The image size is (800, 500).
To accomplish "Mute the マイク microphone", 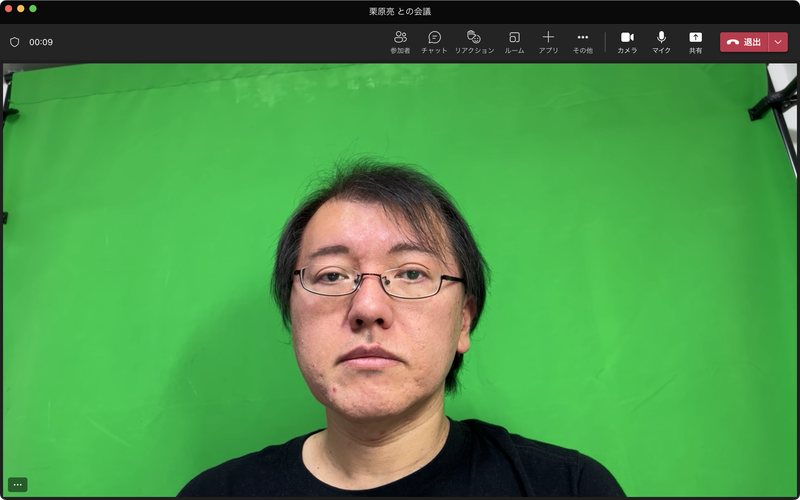I will [x=661, y=42].
